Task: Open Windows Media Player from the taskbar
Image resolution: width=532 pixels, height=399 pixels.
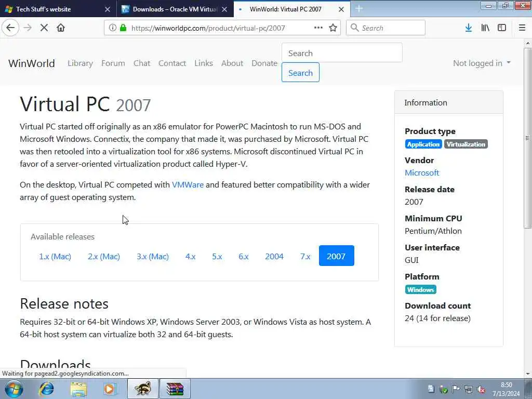Action: pos(109,389)
